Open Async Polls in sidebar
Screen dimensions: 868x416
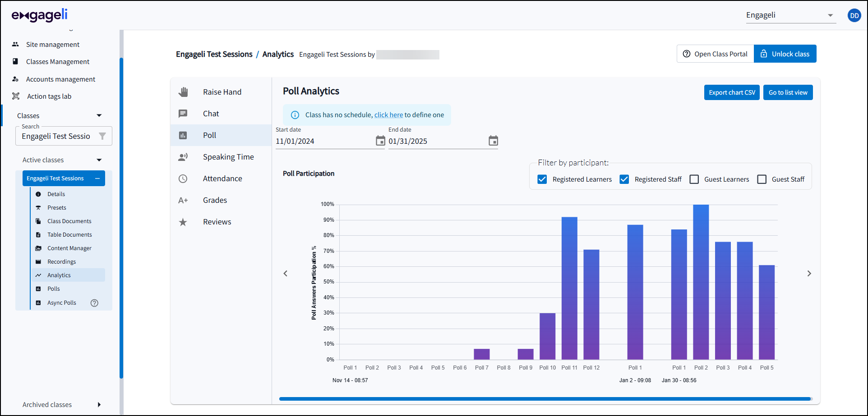[x=62, y=303]
